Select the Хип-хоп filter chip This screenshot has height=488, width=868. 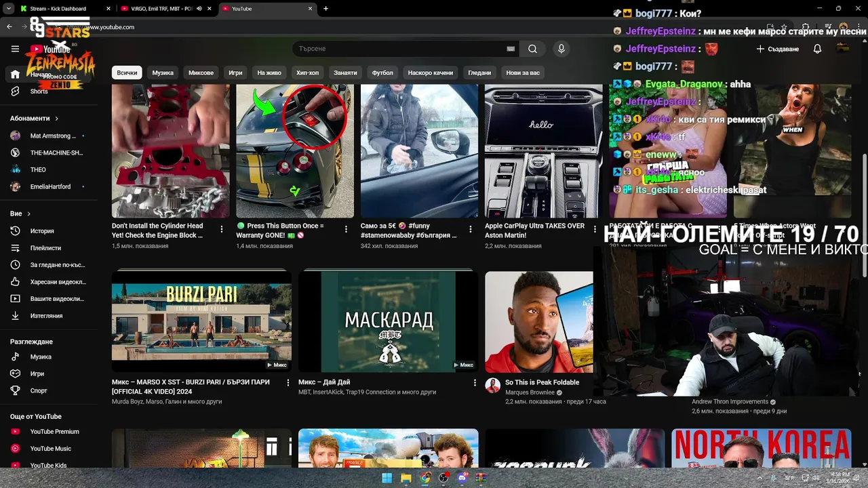click(x=307, y=73)
